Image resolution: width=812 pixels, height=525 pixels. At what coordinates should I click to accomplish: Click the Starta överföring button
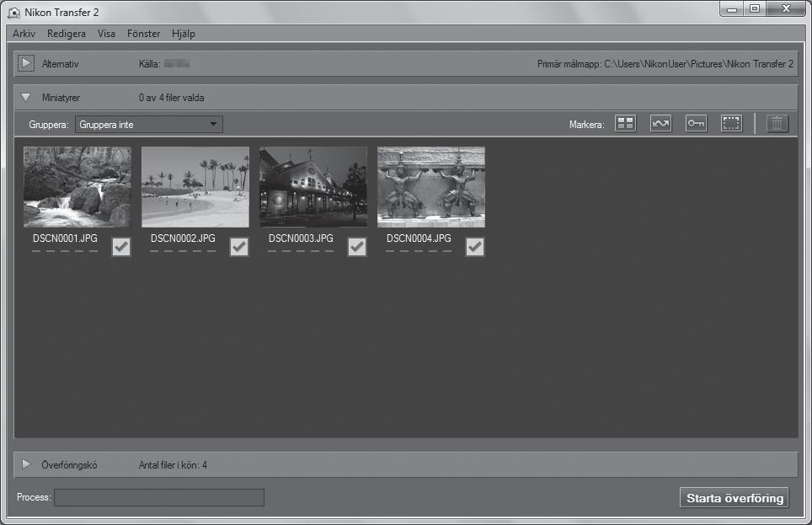pyautogui.click(x=735, y=497)
